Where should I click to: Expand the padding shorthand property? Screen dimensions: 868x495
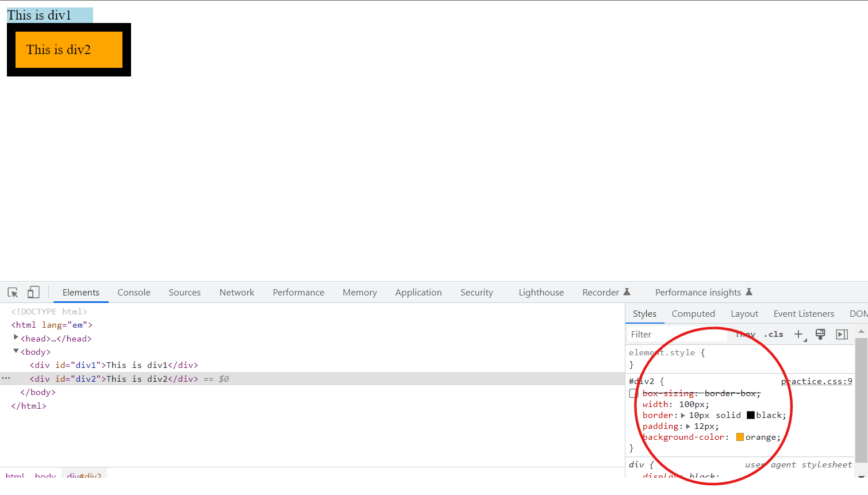688,426
